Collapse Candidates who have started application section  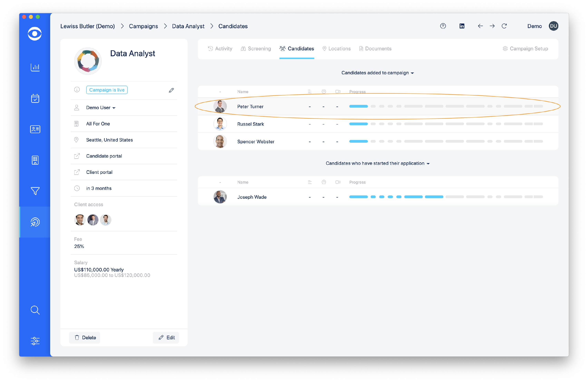(377, 163)
